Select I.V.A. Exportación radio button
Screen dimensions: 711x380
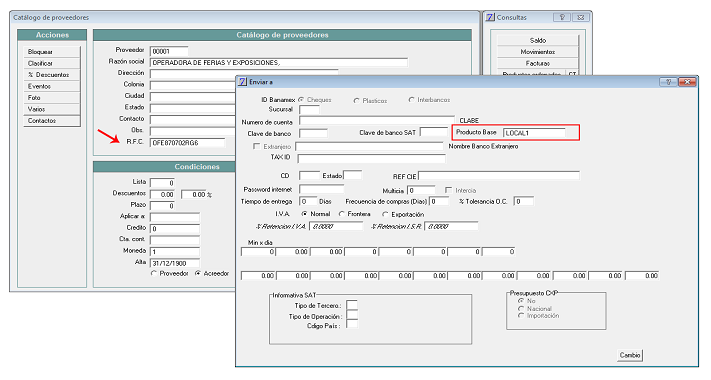pos(385,214)
